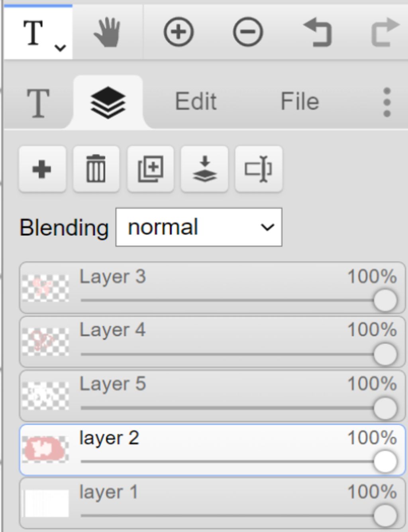Undo the last action
This screenshot has width=408, height=532.
coord(318,32)
